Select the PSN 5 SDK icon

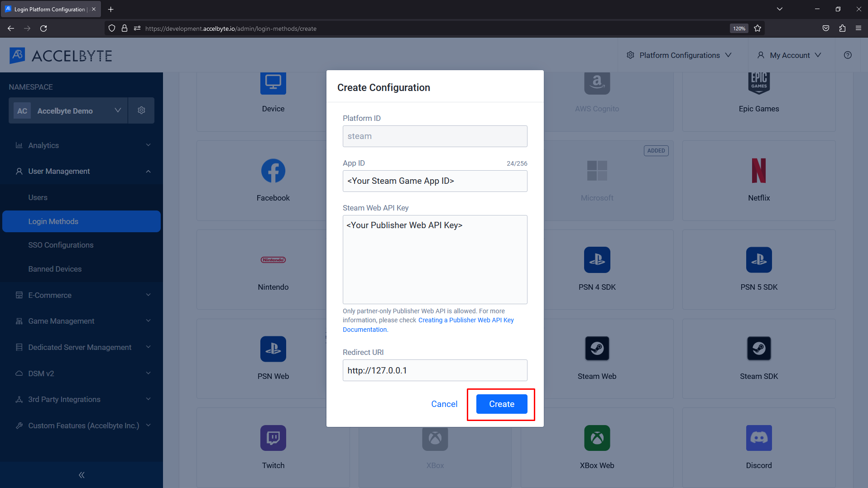[759, 260]
